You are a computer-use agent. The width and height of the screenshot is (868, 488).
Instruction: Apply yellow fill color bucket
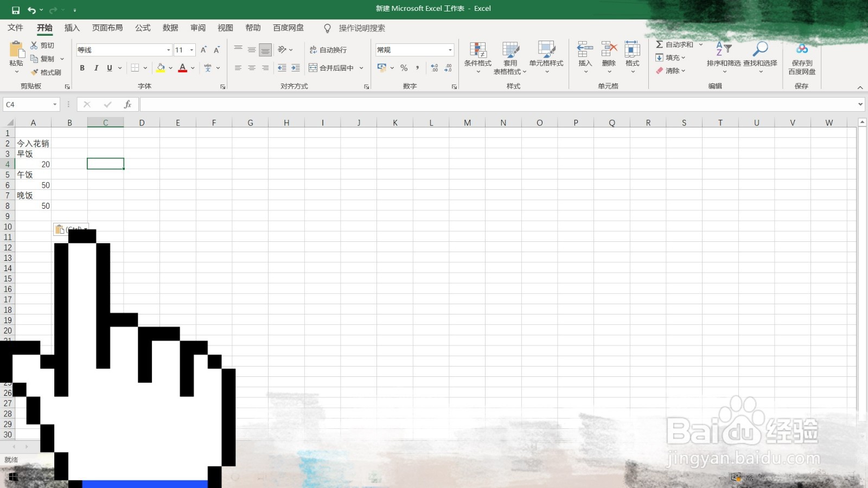[x=161, y=68]
